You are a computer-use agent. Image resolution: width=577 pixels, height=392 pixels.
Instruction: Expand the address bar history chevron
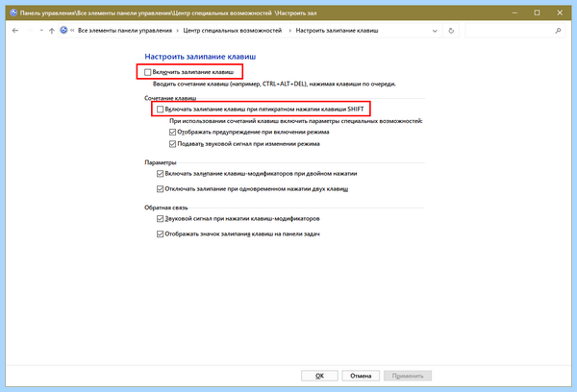pyautogui.click(x=435, y=31)
